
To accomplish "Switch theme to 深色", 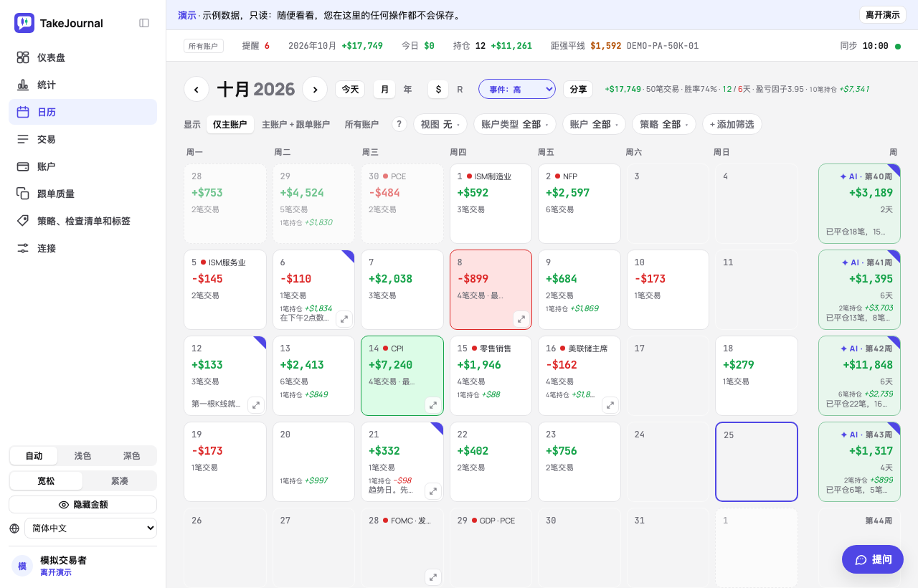I will 131,456.
